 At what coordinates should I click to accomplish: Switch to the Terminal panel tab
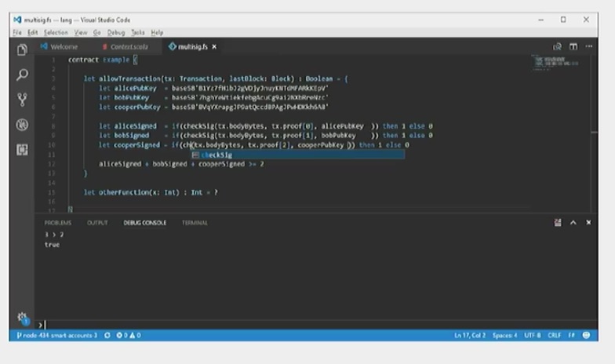pos(195,223)
